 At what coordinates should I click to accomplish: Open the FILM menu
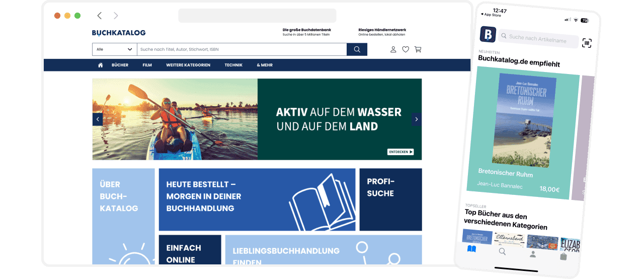point(147,65)
